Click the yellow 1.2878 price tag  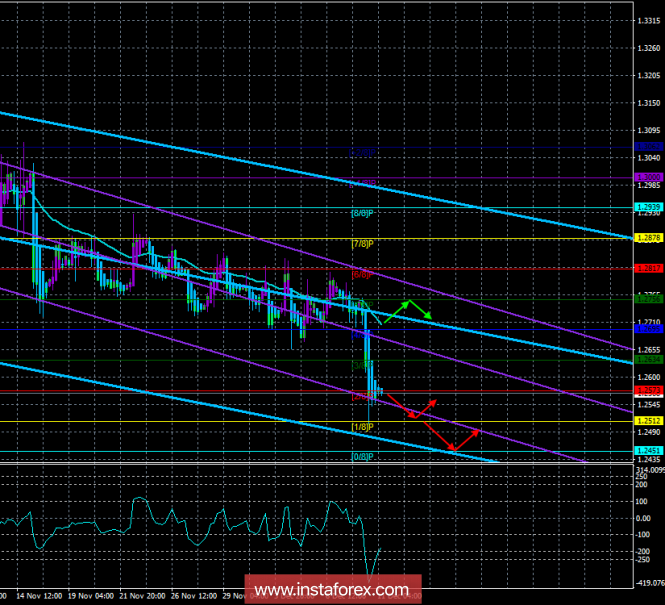(648, 238)
